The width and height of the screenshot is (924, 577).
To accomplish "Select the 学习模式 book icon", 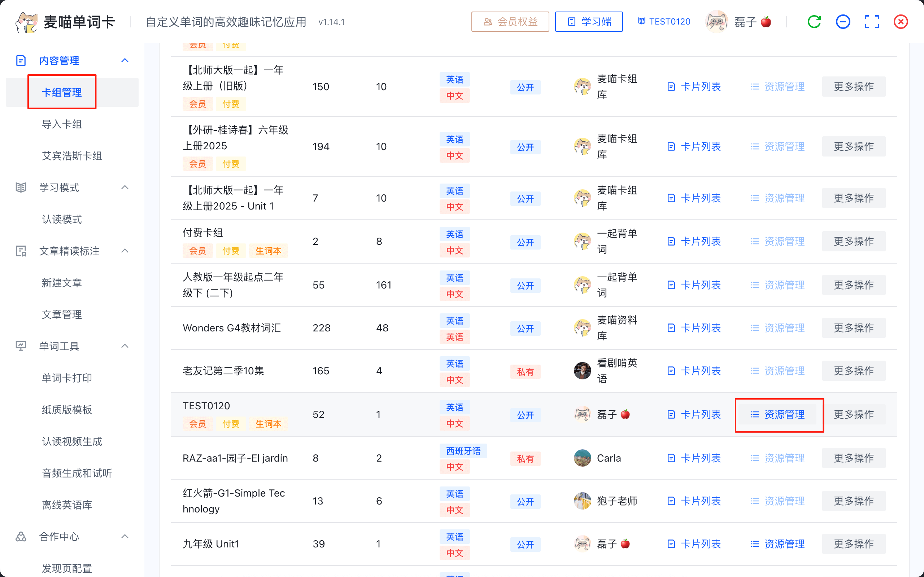I will [21, 187].
